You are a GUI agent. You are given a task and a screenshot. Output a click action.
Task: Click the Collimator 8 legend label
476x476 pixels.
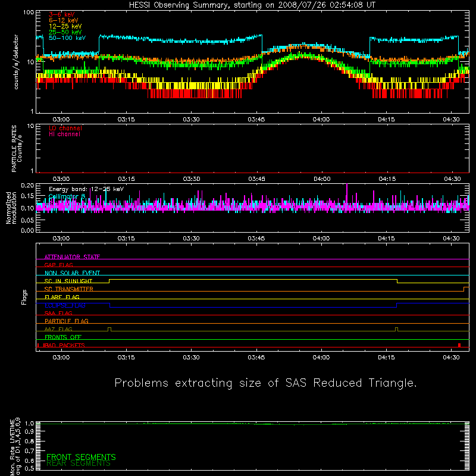pyautogui.click(x=67, y=196)
